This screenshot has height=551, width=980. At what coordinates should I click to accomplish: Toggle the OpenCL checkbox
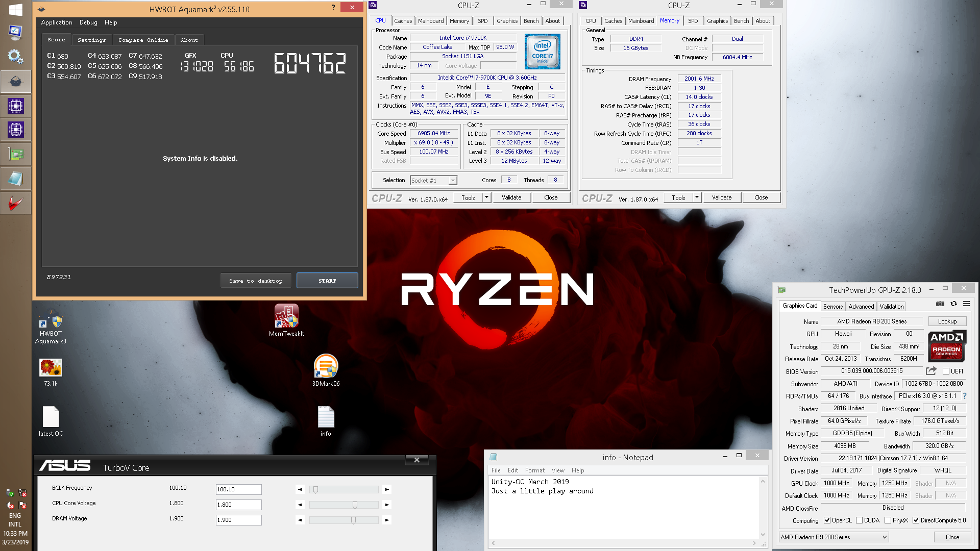[827, 520]
